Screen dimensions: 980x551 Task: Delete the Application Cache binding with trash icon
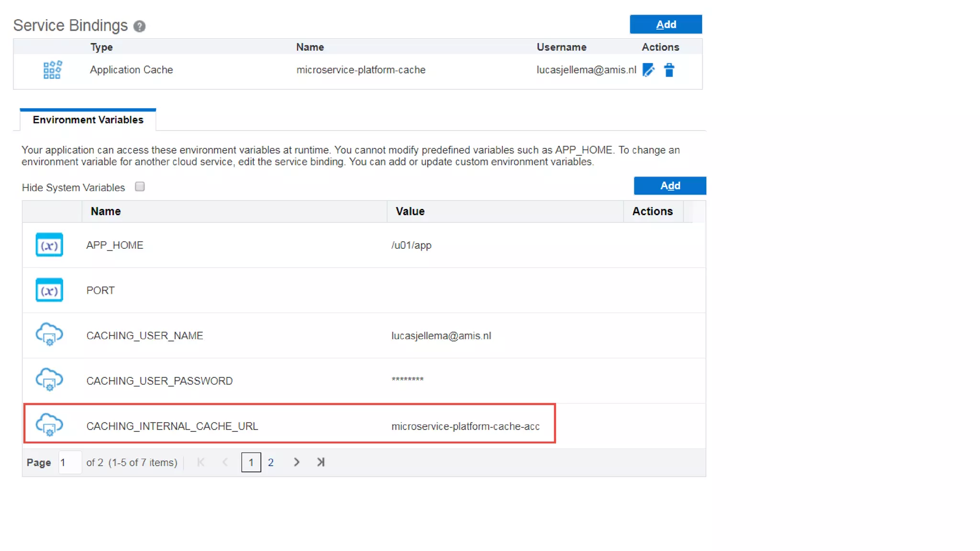pos(669,70)
